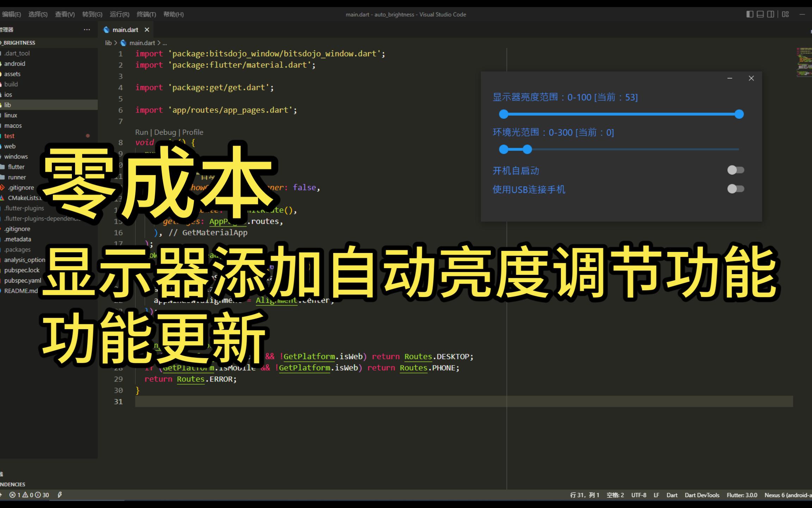This screenshot has width=812, height=508.
Task: Toggle the bottom panel visibility icon
Action: (759, 14)
